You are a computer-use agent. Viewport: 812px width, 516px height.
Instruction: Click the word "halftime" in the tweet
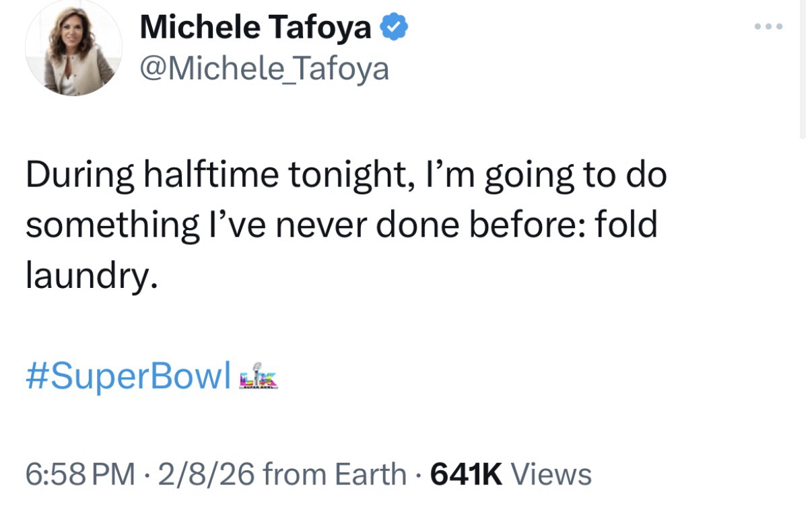point(211,175)
